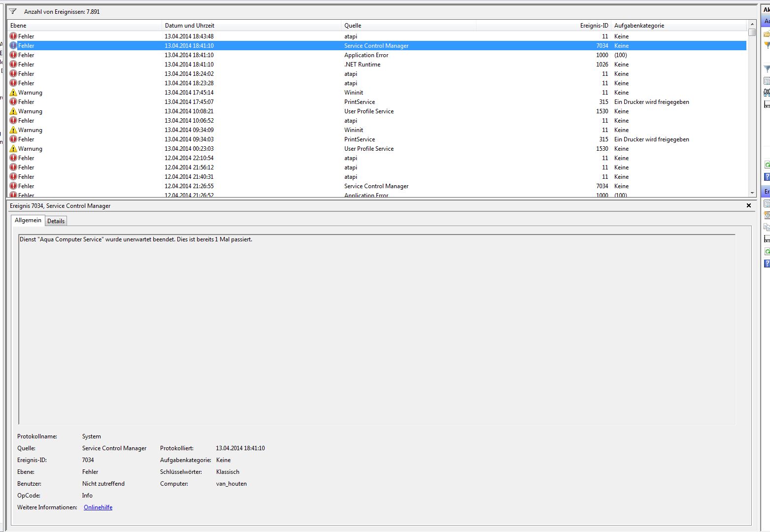Click error icon of the selected 7034 row
Image resolution: width=770 pixels, height=532 pixels.
(13, 45)
